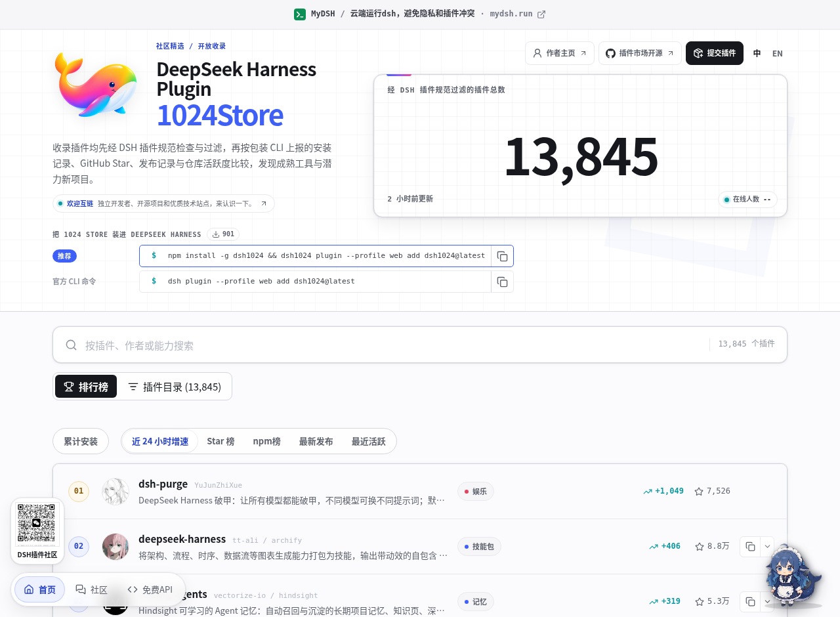Viewport: 840px width, 617px height.
Task: Click the rainbow whale logo
Action: [96, 84]
